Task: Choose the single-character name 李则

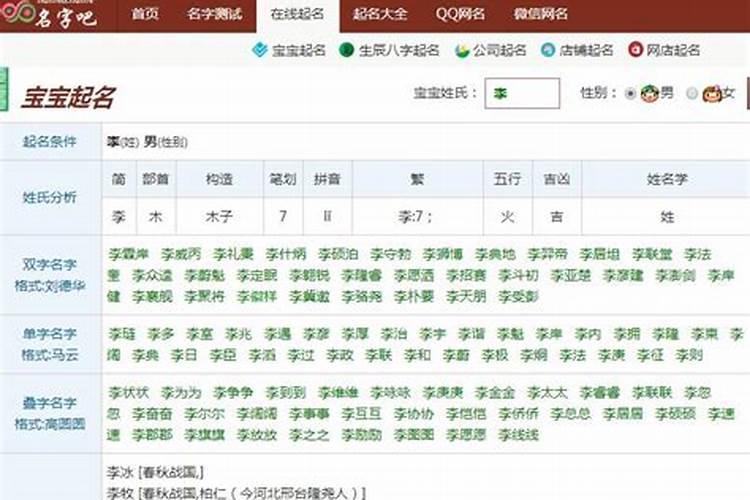Action: tap(689, 355)
